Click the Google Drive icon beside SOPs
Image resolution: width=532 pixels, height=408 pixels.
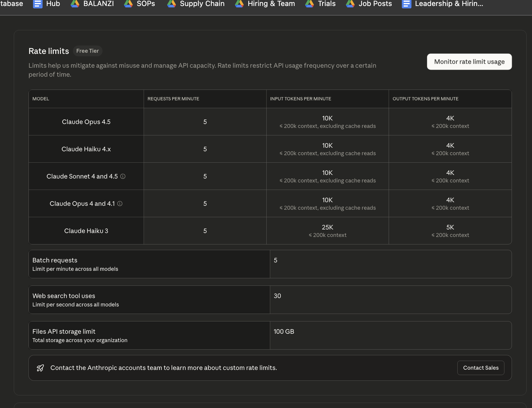[x=128, y=4]
